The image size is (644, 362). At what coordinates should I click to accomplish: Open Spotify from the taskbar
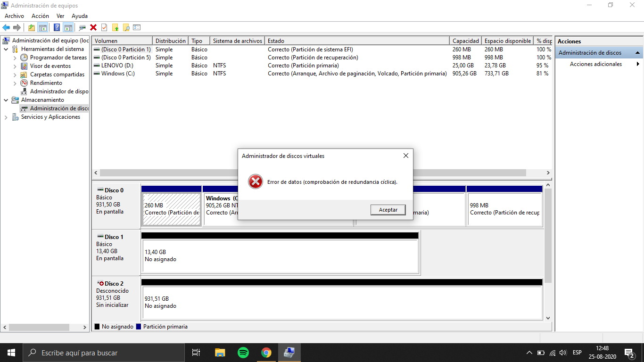point(243,353)
